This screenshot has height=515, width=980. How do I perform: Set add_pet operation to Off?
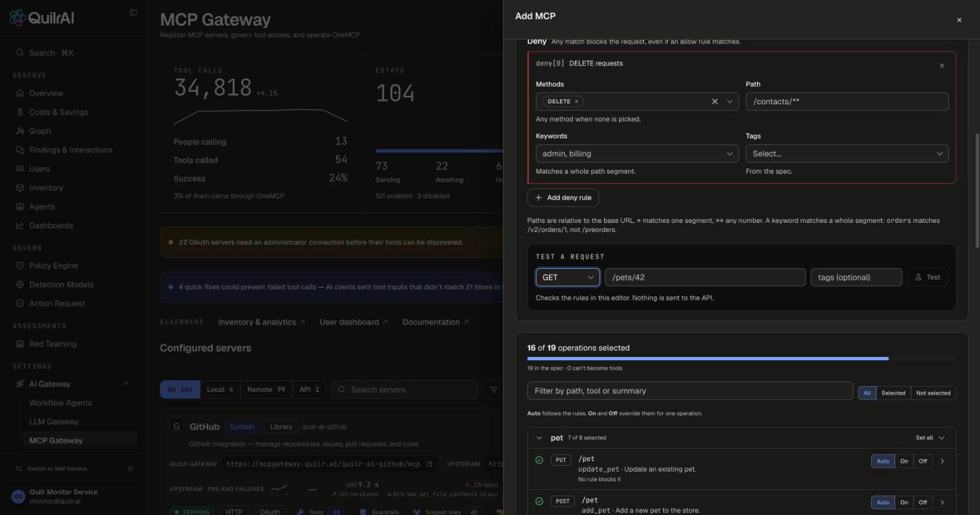[922, 503]
